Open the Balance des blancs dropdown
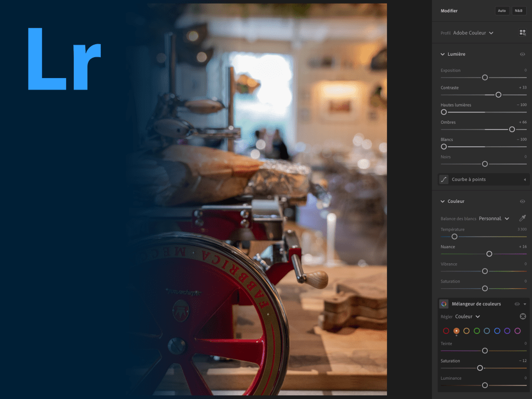This screenshot has width=532, height=399. [494, 218]
